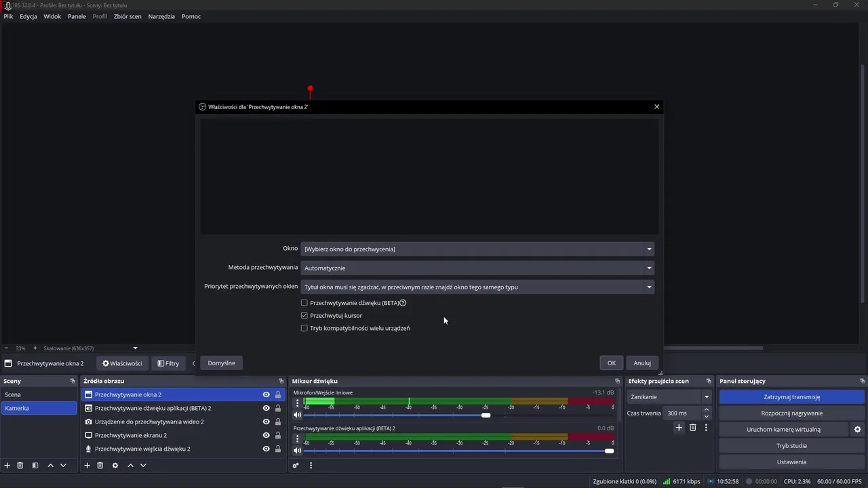This screenshot has height=488, width=868.
Task: Hide Przechwytywanie dźwięku aplikacji (BETA) 2 source
Action: (266, 408)
